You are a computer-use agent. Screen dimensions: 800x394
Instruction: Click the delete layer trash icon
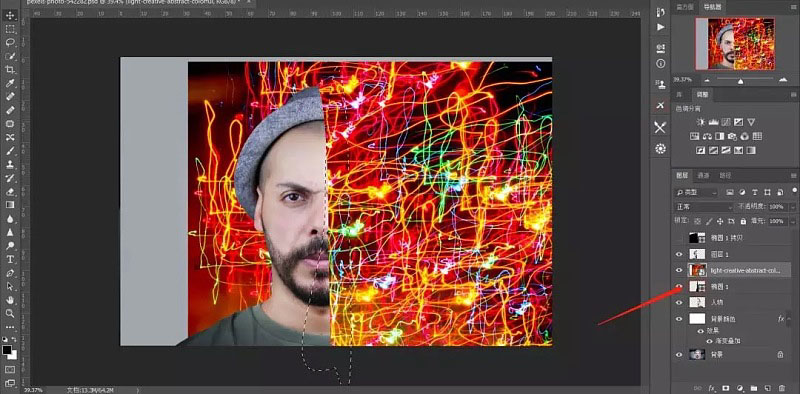(x=782, y=388)
